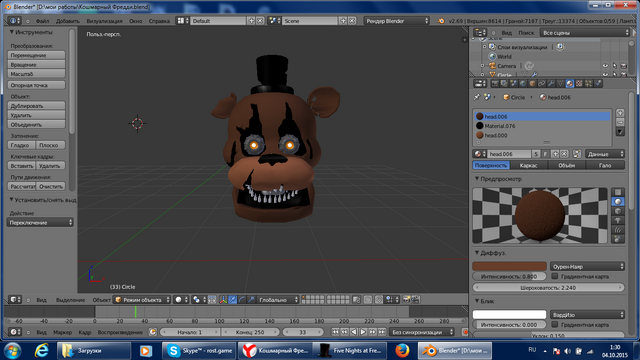Jump to the timeline's last frame

(x=382, y=332)
